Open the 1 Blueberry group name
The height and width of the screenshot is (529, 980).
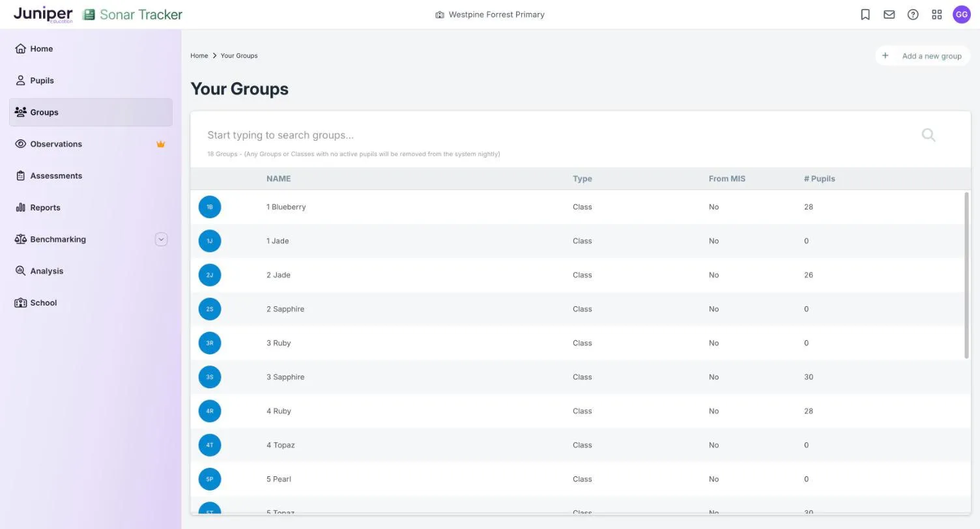[286, 207]
